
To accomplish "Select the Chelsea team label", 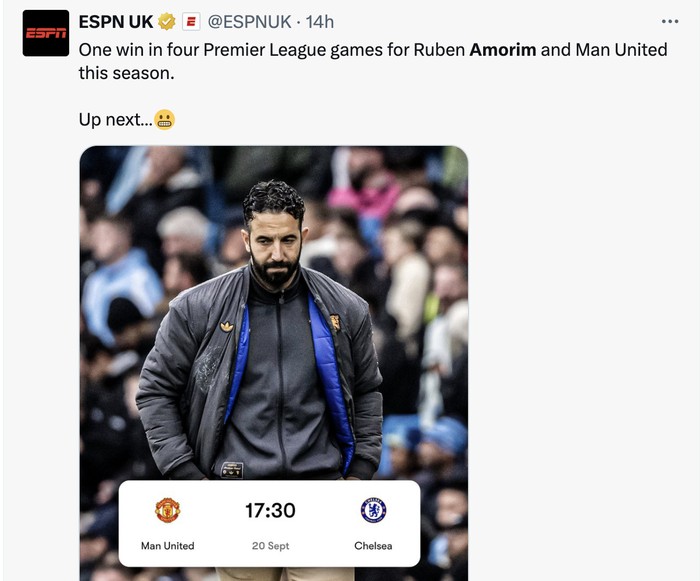I will (373, 546).
